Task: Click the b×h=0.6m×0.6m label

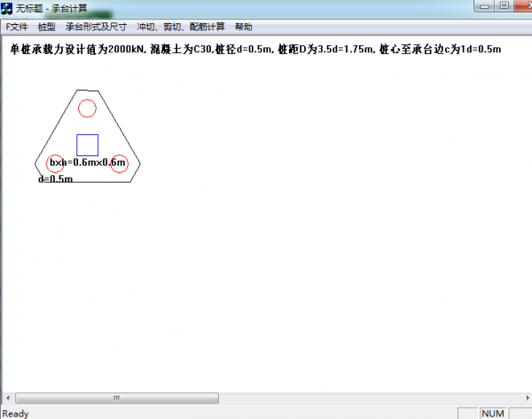Action: tap(88, 162)
